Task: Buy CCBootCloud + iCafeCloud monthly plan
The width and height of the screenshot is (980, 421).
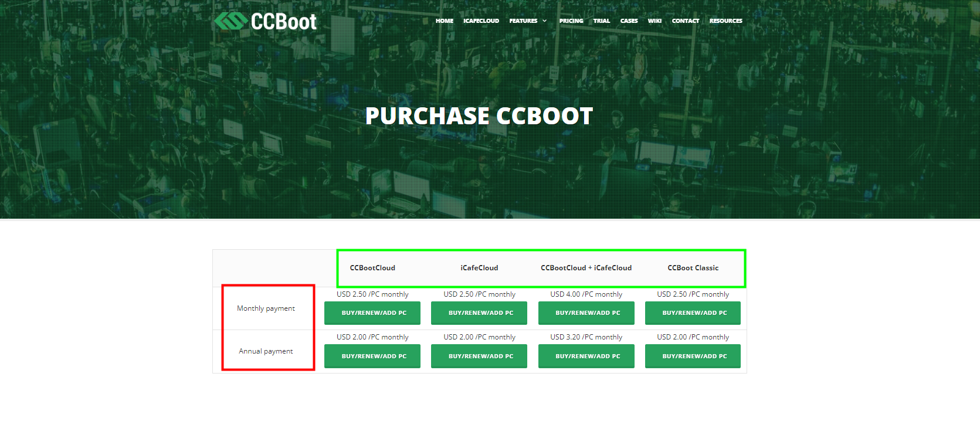Action: [x=586, y=313]
